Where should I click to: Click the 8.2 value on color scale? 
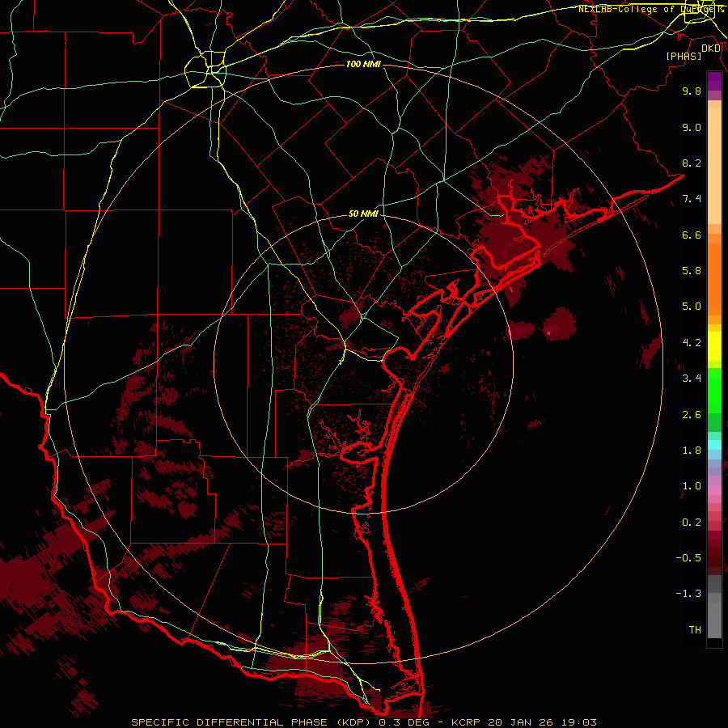tap(692, 163)
